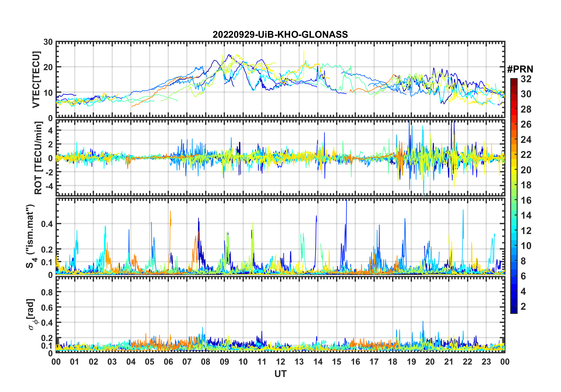Click the sigma-phi plot panel
Image resolution: width=561 pixels, height=392 pixels.
280,314
